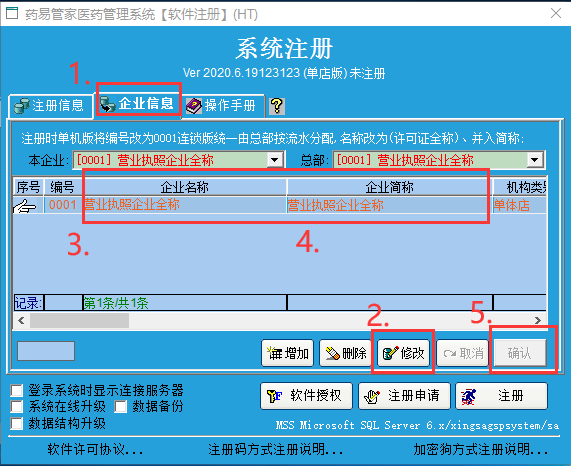Click the 序号 column header

click(x=28, y=187)
